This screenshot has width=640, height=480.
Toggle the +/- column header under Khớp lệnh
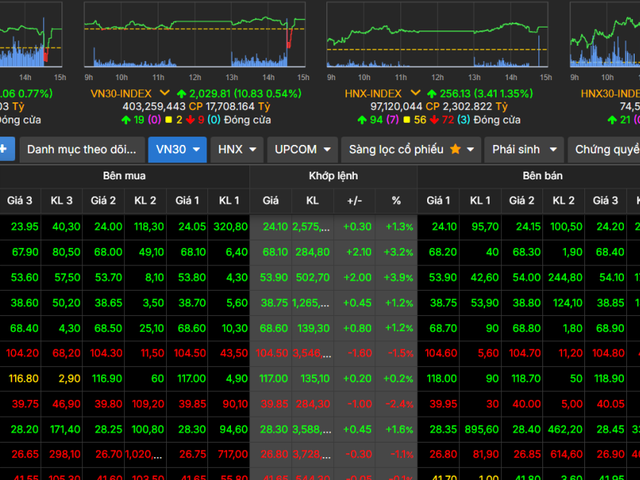(355, 200)
